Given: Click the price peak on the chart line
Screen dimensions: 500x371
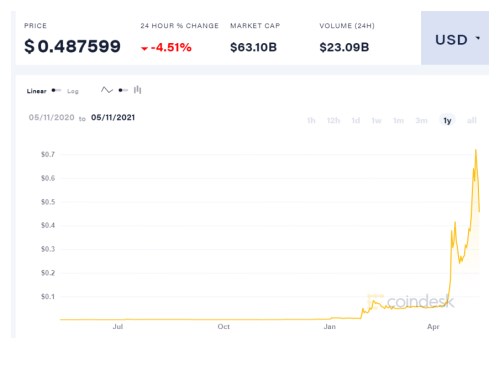Looking at the screenshot, I should [476, 150].
